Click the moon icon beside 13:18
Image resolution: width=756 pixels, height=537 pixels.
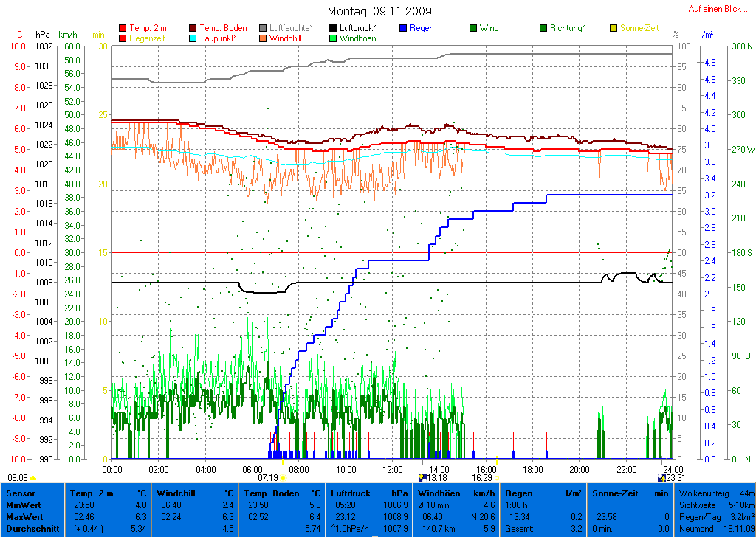[x=422, y=477]
